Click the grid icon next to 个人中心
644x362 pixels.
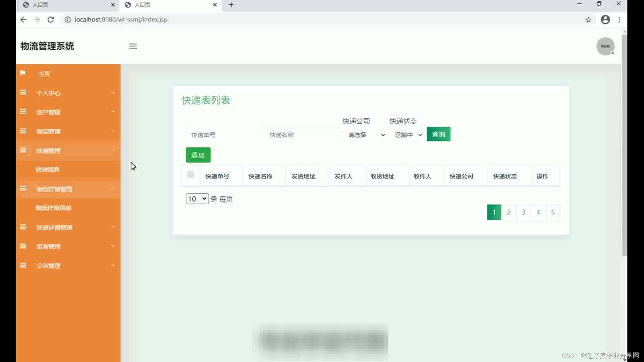(x=23, y=93)
